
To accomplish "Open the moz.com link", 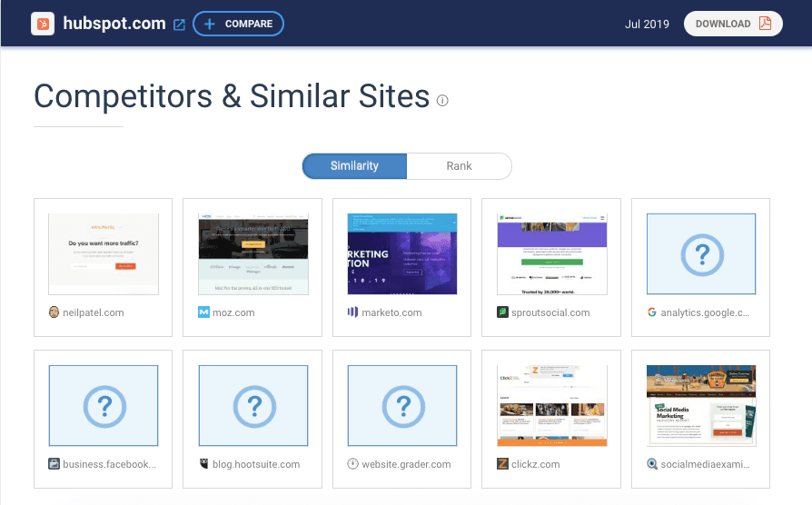I will [x=233, y=312].
